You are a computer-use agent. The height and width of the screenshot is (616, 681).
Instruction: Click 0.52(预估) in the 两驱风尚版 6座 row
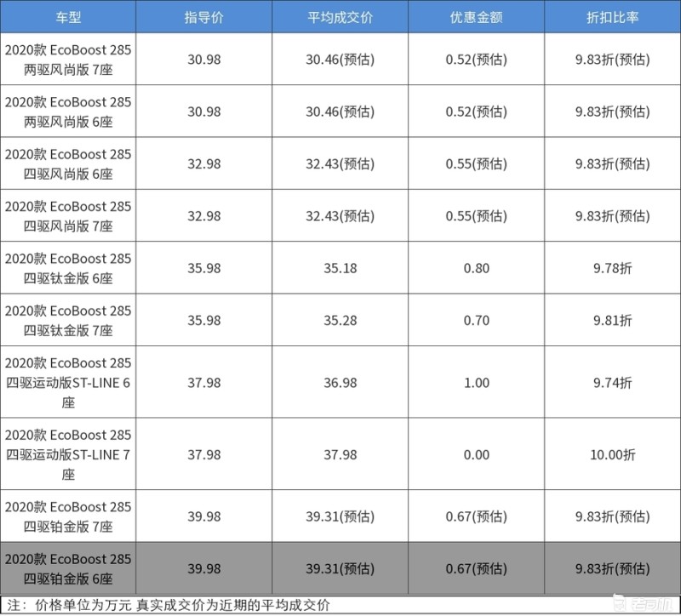click(x=477, y=111)
